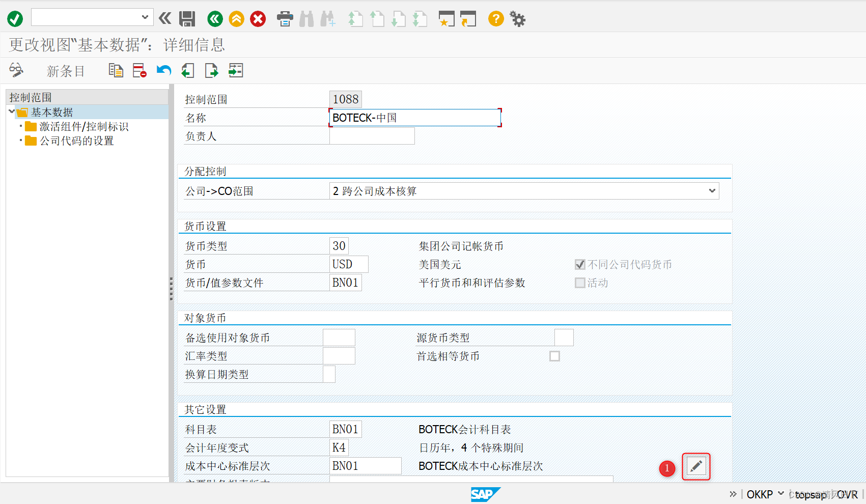Click the 科目表 BN01 field
The height and width of the screenshot is (504, 866).
point(346,429)
